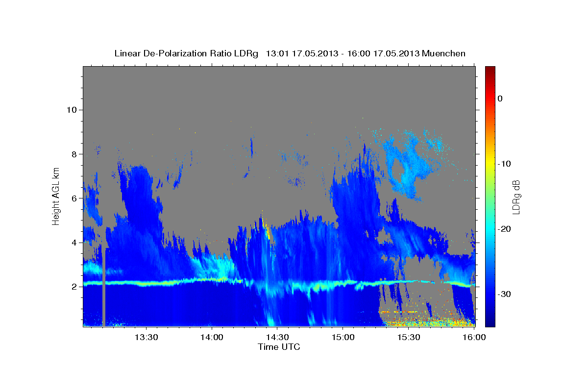The height and width of the screenshot is (392, 588).
Task: Click the 'Height AGL km' axis title
Action: (56, 196)
